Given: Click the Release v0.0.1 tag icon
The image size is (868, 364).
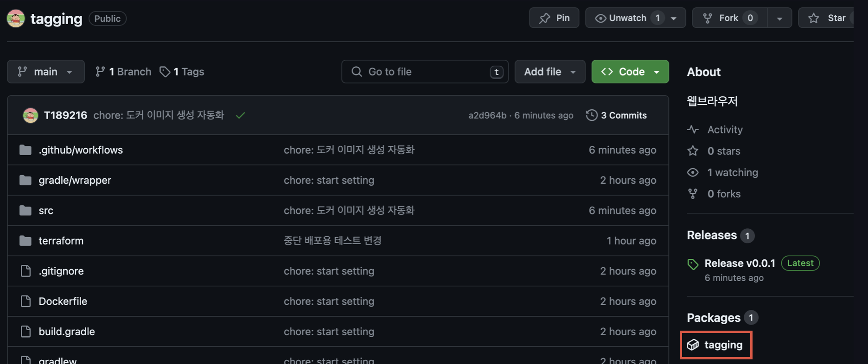Looking at the screenshot, I should pos(693,264).
